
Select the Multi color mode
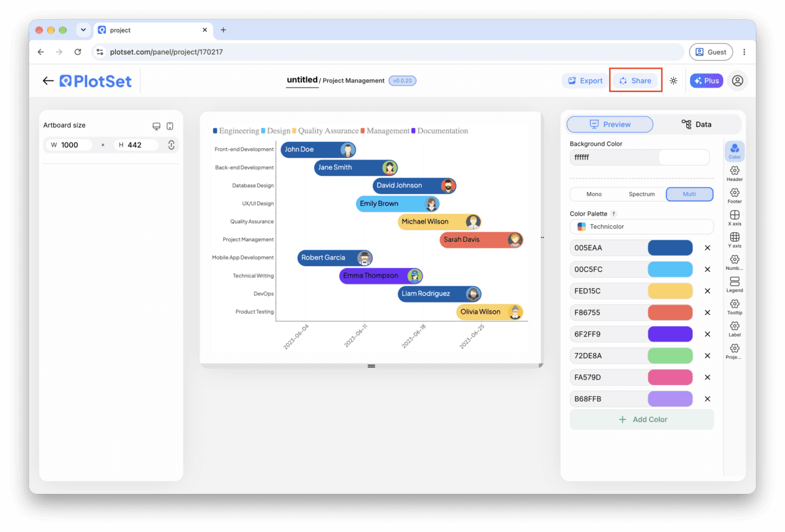[x=689, y=194]
